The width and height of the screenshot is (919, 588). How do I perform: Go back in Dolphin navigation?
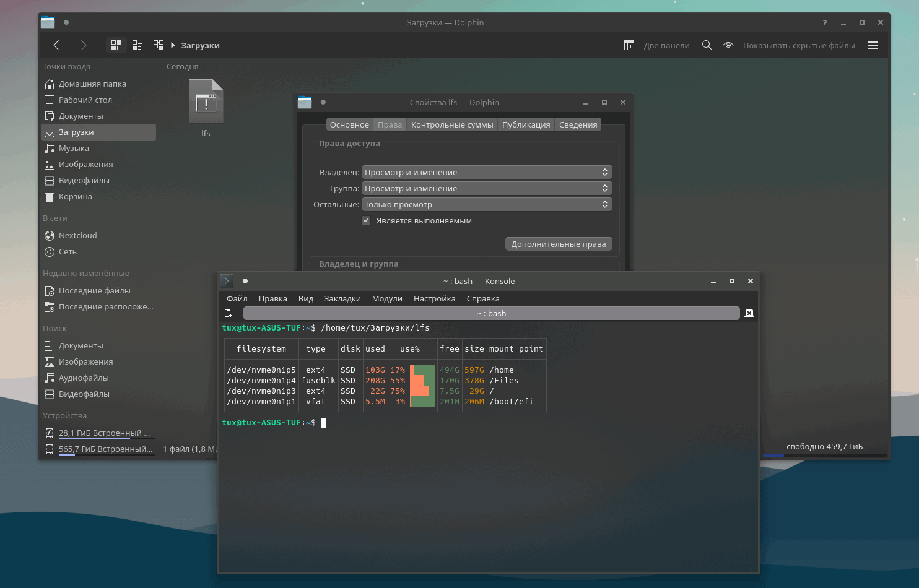(x=56, y=45)
